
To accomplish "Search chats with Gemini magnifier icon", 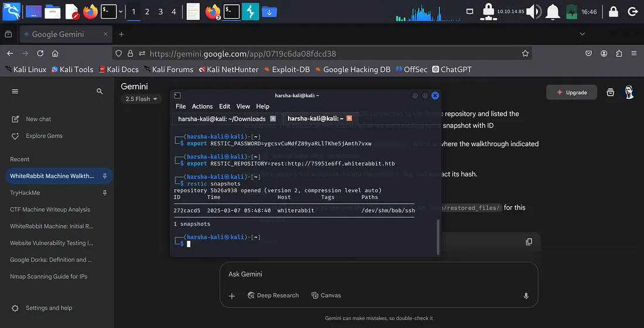I will tap(100, 91).
